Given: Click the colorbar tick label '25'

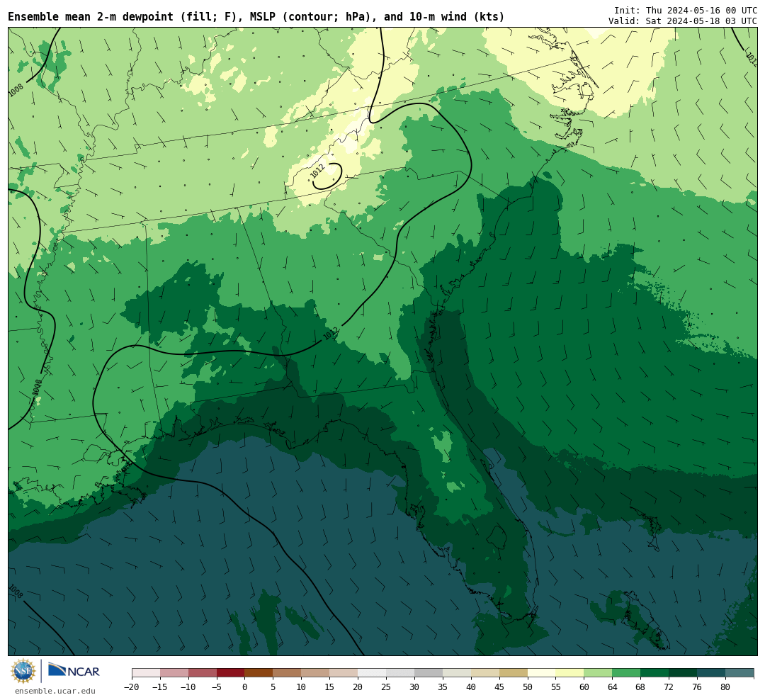Looking at the screenshot, I should click(x=386, y=687).
